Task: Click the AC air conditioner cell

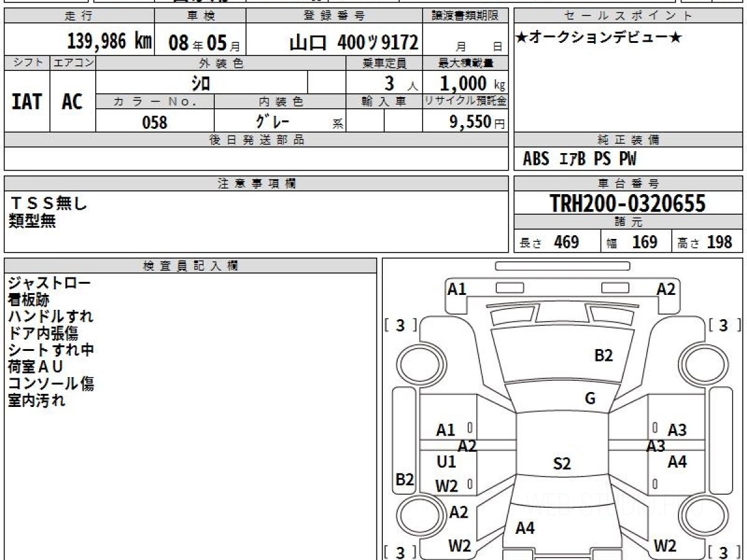Action: click(72, 102)
